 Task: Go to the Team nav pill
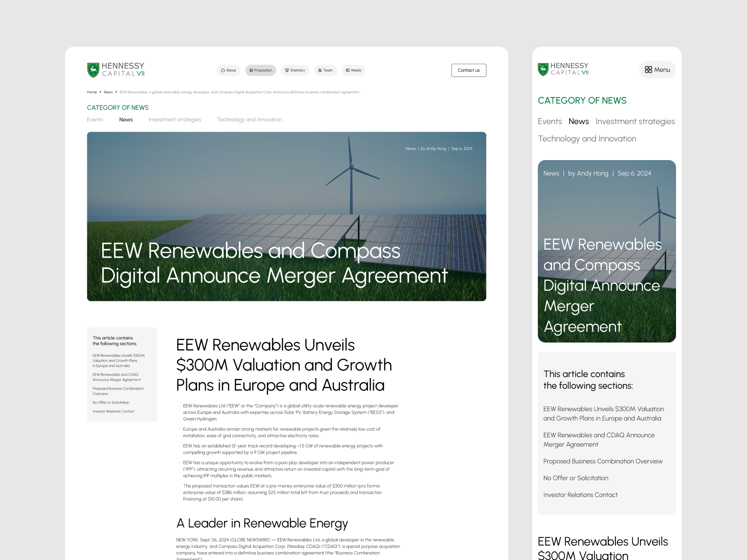325,70
